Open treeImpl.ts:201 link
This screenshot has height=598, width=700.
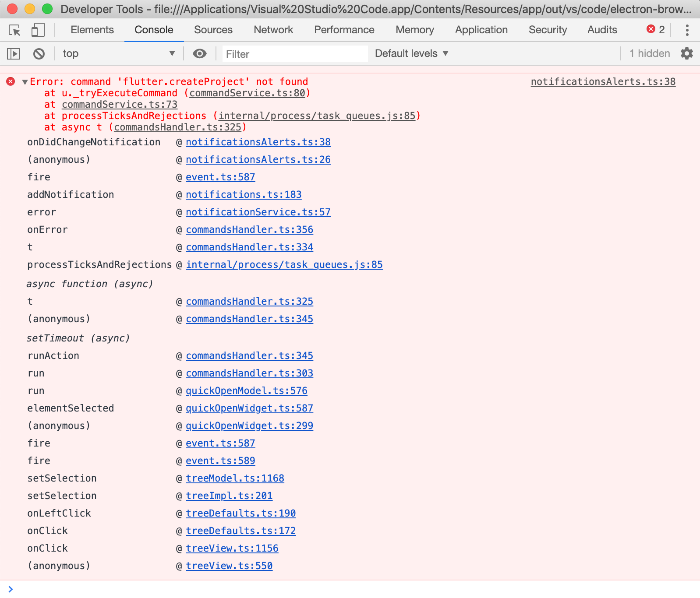tap(229, 496)
